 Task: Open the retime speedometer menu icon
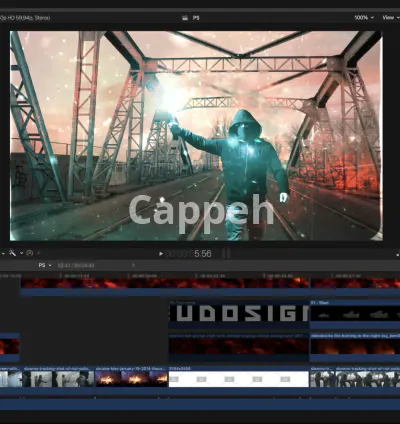tap(29, 253)
